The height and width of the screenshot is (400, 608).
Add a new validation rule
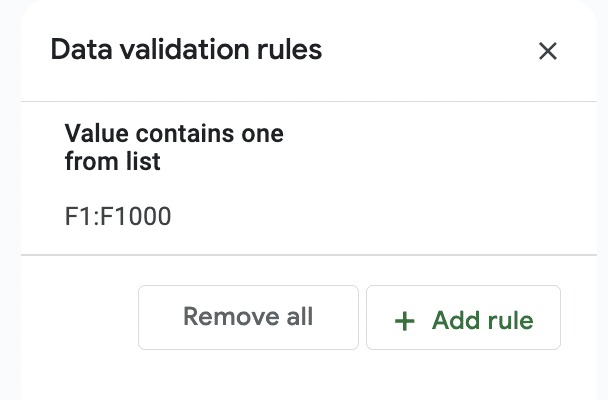(x=463, y=317)
